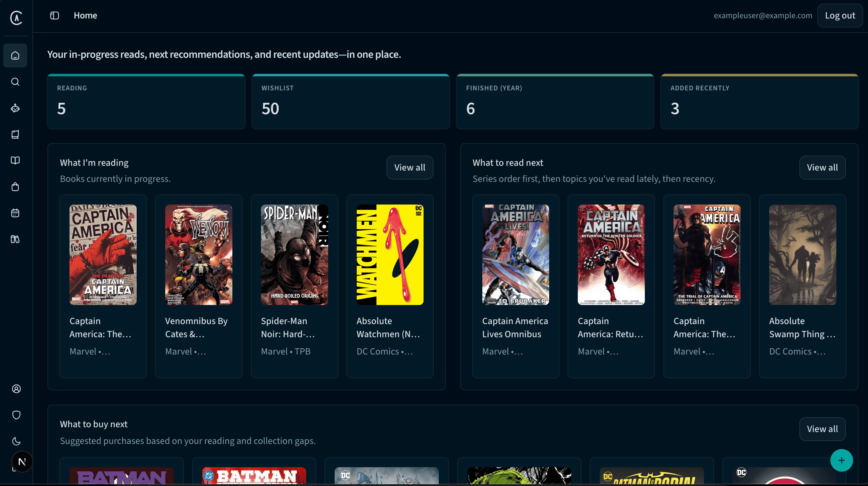Open the Watchmen yellow cover thumbnail

[x=390, y=255]
